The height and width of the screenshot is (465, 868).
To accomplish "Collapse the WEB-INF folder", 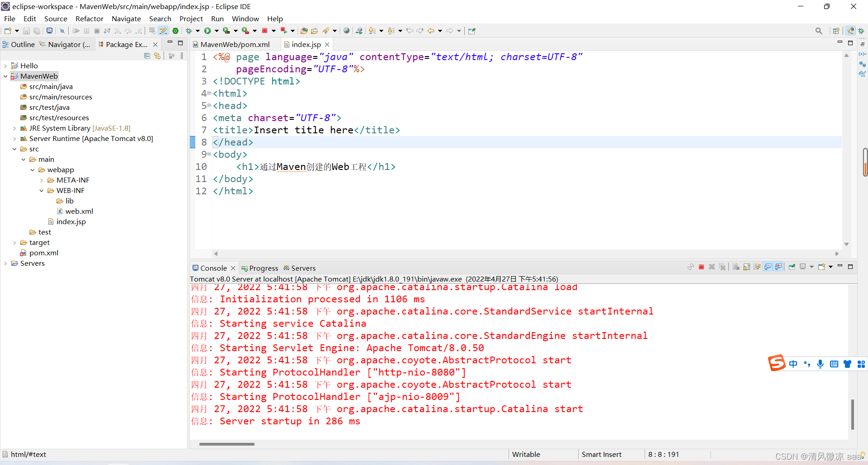I will 42,191.
